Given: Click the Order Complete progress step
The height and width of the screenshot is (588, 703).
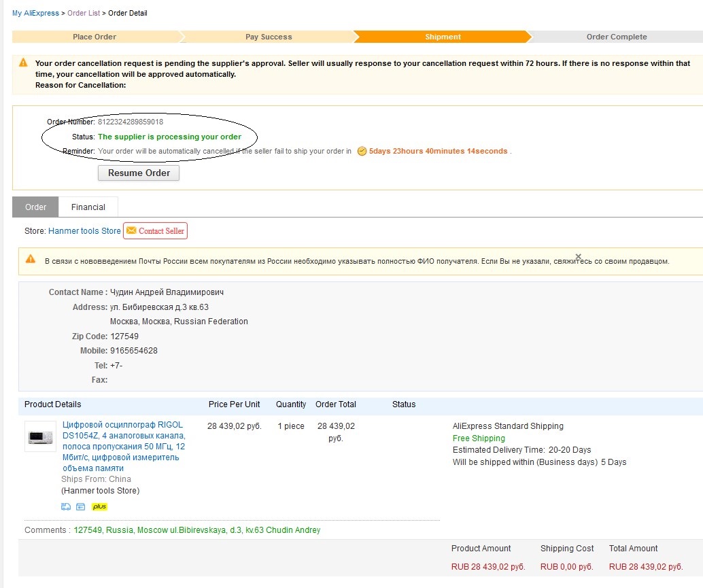Looking at the screenshot, I should [617, 37].
